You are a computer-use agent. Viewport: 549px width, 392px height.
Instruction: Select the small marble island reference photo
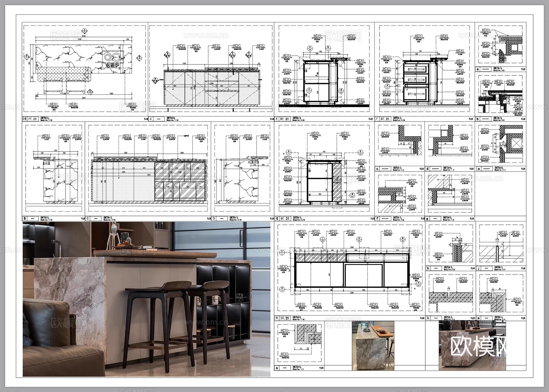(373, 346)
